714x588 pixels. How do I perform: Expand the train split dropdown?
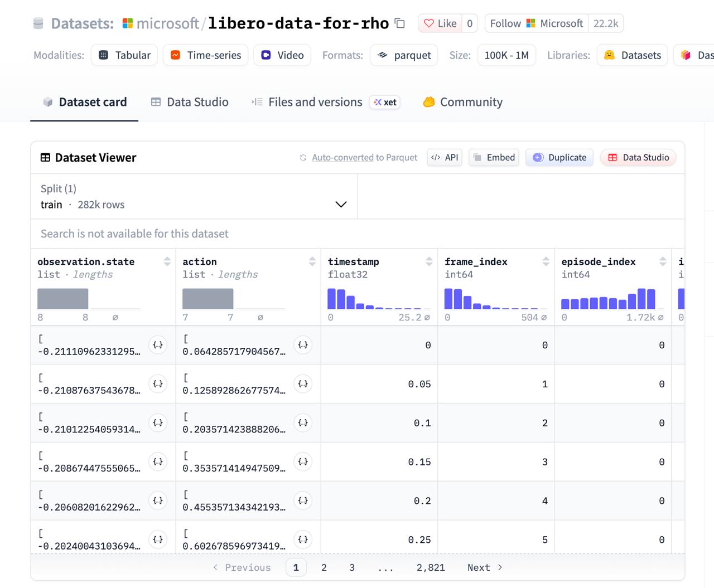tap(194, 197)
